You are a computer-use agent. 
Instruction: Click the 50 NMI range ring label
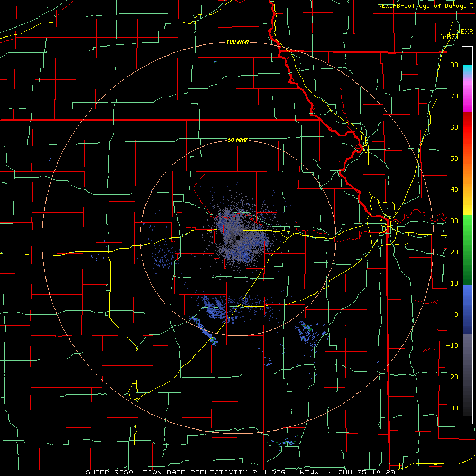[x=237, y=140]
